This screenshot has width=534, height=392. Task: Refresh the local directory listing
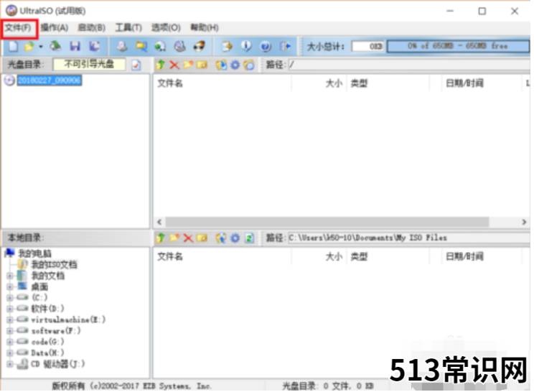point(249,238)
